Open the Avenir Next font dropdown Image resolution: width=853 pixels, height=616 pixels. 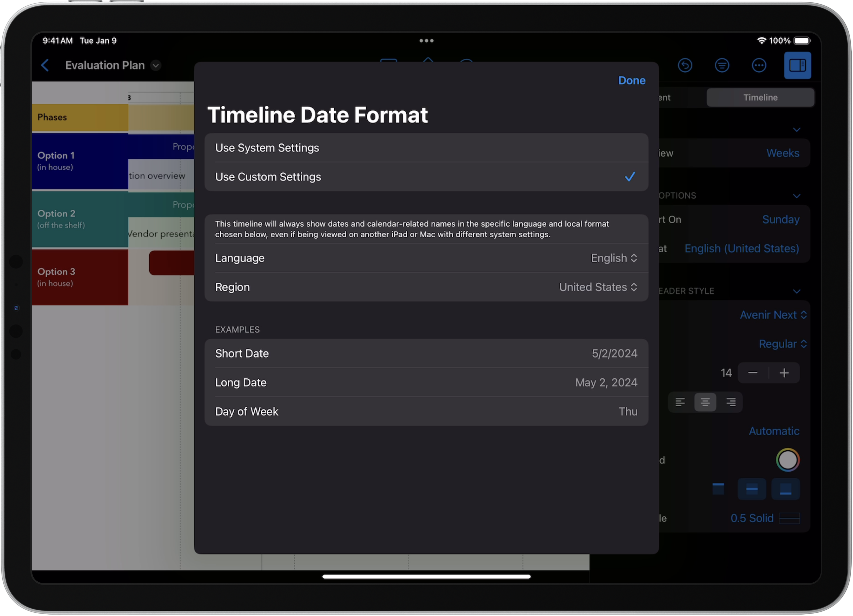click(x=773, y=315)
